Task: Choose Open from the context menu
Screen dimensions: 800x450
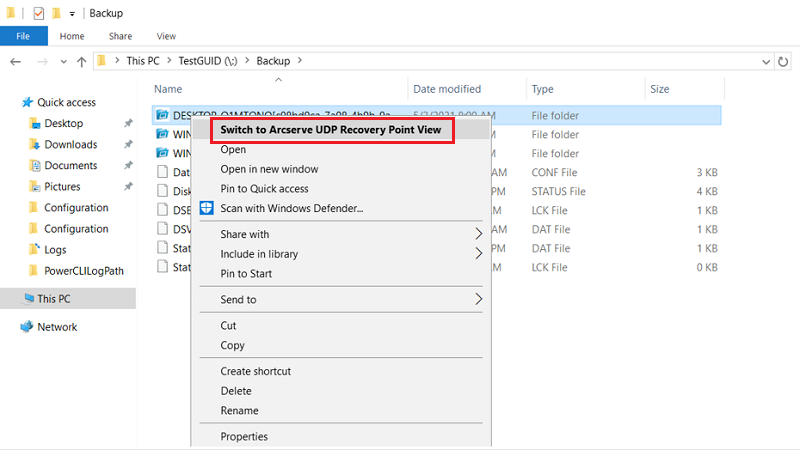Action: pyautogui.click(x=233, y=149)
